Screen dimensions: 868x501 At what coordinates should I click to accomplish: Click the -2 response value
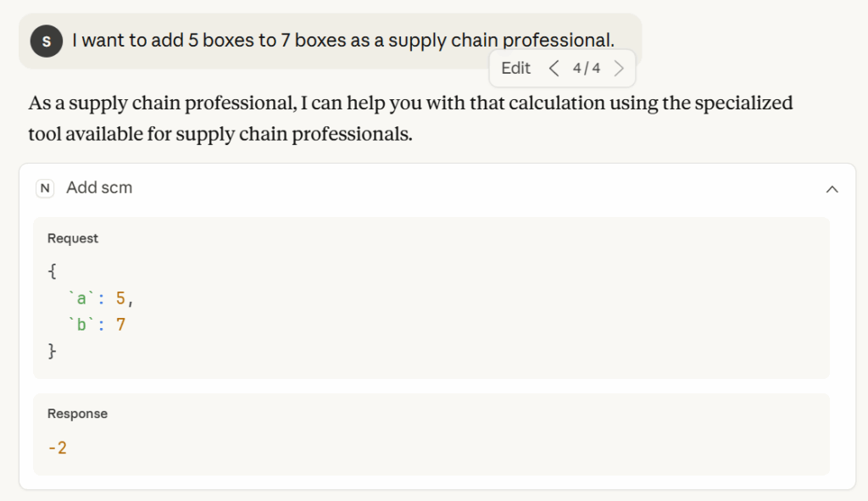pos(57,448)
